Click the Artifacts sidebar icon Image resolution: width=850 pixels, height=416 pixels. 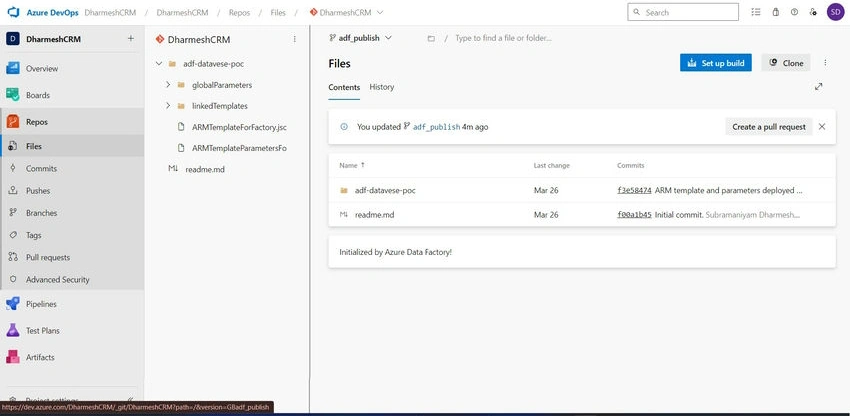(x=13, y=357)
